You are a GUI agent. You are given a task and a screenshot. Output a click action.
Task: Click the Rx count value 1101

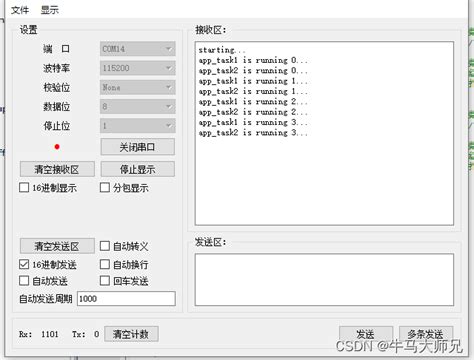point(50,334)
